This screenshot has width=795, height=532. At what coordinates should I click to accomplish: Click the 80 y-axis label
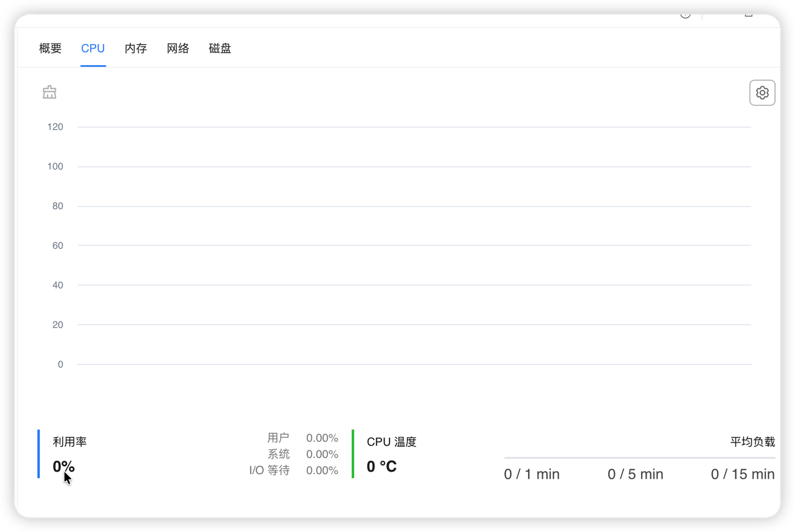coord(58,206)
